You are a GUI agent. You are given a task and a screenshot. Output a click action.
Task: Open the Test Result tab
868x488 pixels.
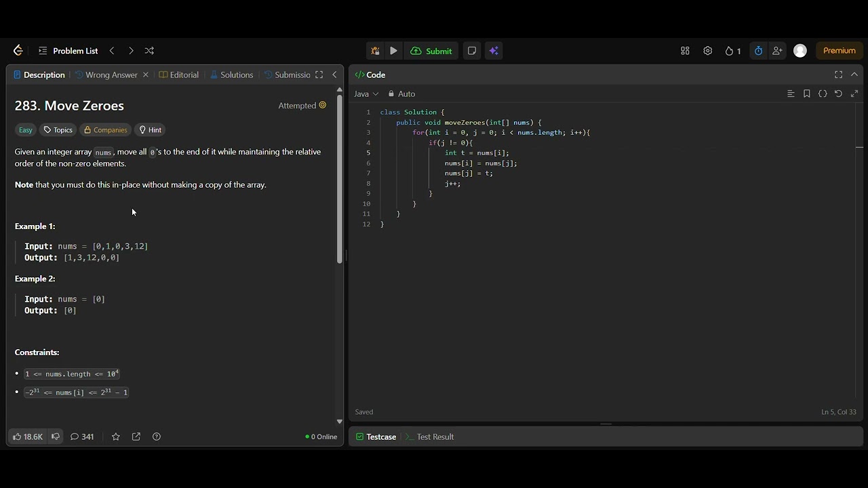(x=429, y=437)
